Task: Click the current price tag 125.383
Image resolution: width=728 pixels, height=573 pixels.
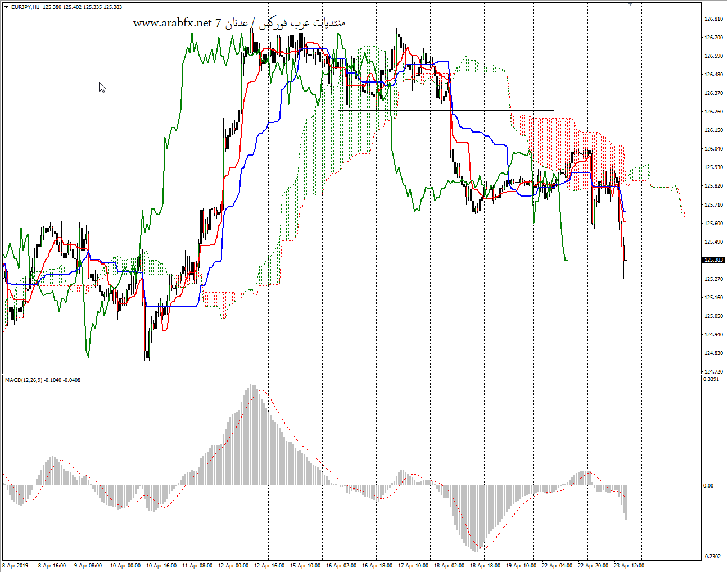Action: click(713, 260)
